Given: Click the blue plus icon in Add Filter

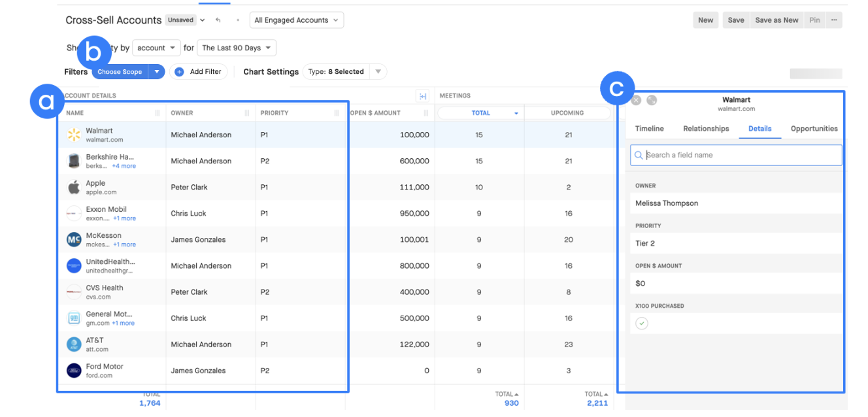Looking at the screenshot, I should click(x=179, y=72).
